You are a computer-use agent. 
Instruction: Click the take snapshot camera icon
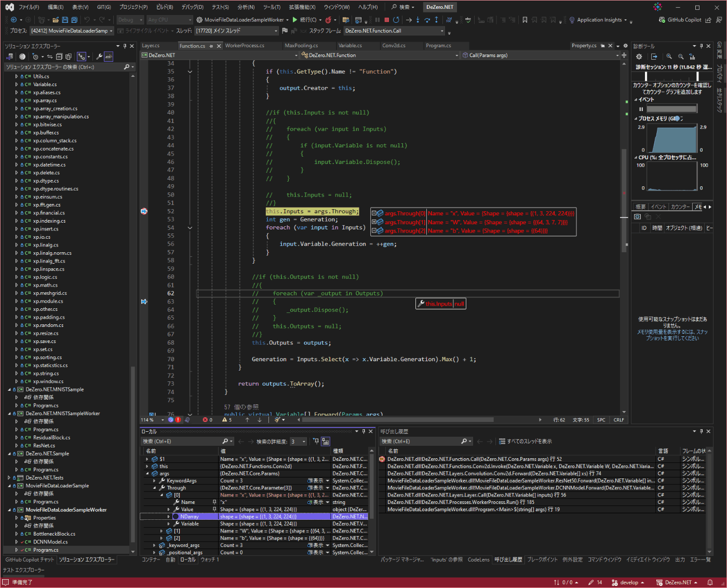(638, 216)
